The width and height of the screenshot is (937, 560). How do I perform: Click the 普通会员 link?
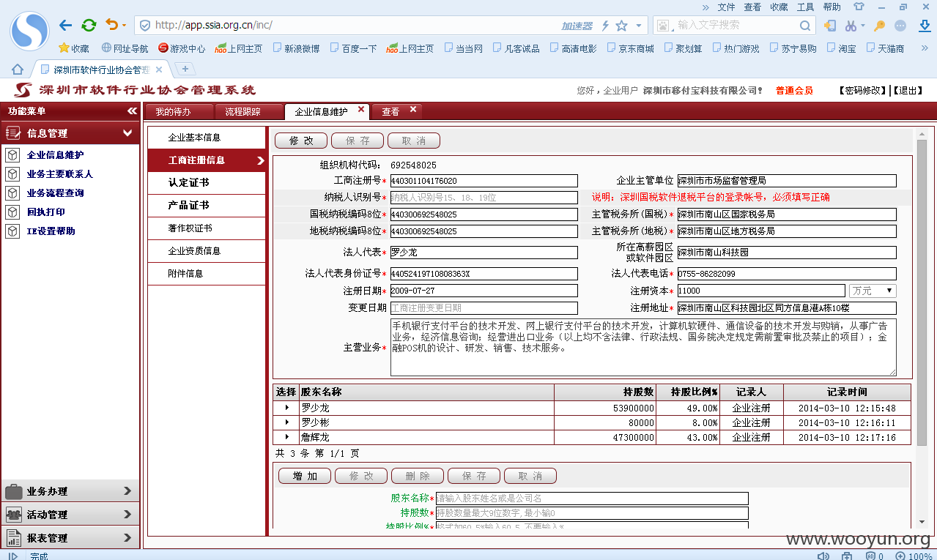click(x=794, y=90)
